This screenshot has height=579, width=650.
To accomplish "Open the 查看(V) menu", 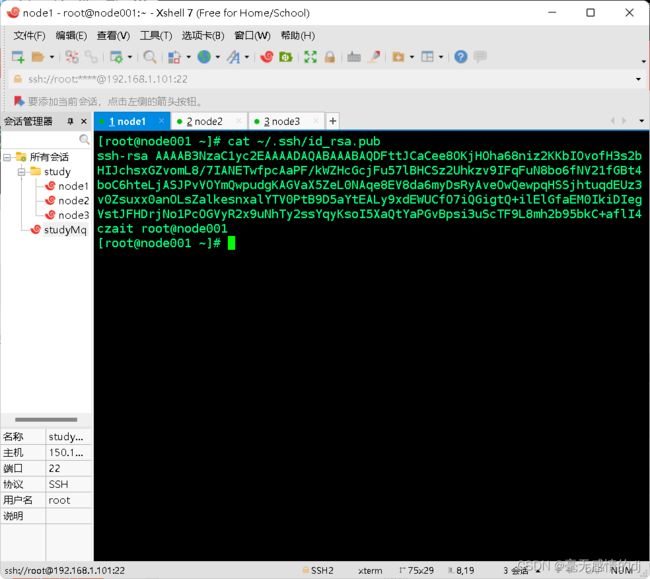I will (113, 36).
